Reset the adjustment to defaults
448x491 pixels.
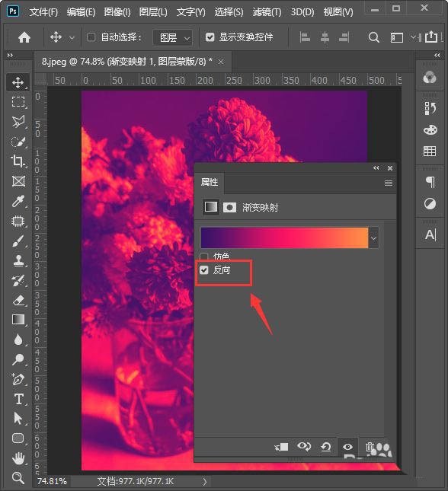click(x=326, y=447)
